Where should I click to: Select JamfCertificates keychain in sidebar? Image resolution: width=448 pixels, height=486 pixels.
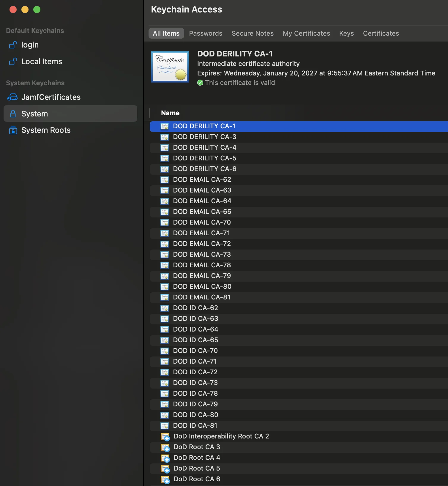click(x=70, y=97)
